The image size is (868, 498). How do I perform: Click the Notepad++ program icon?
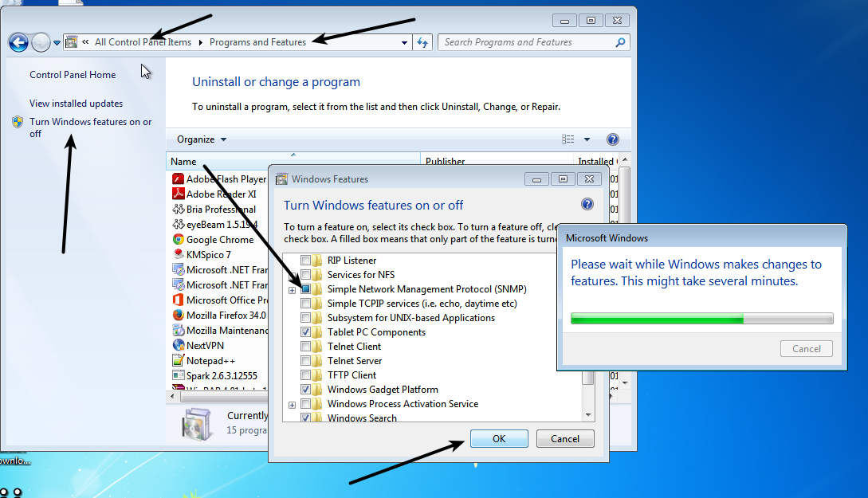click(179, 360)
